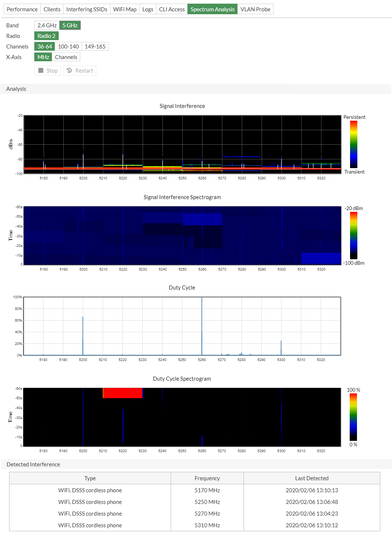Switch band to 2.4 GHz

[46, 25]
